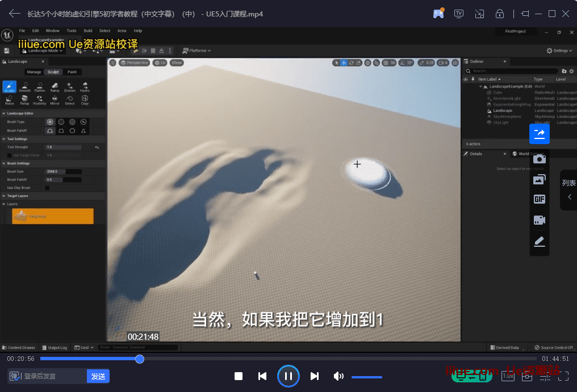
Task: Expand the 列表 playlist side panel
Action: click(568, 190)
